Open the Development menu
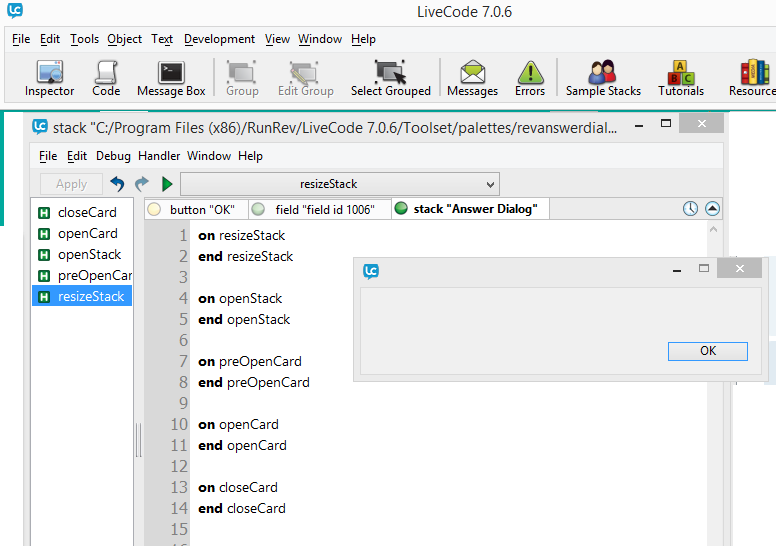Screen dimensions: 776x546 [219, 39]
